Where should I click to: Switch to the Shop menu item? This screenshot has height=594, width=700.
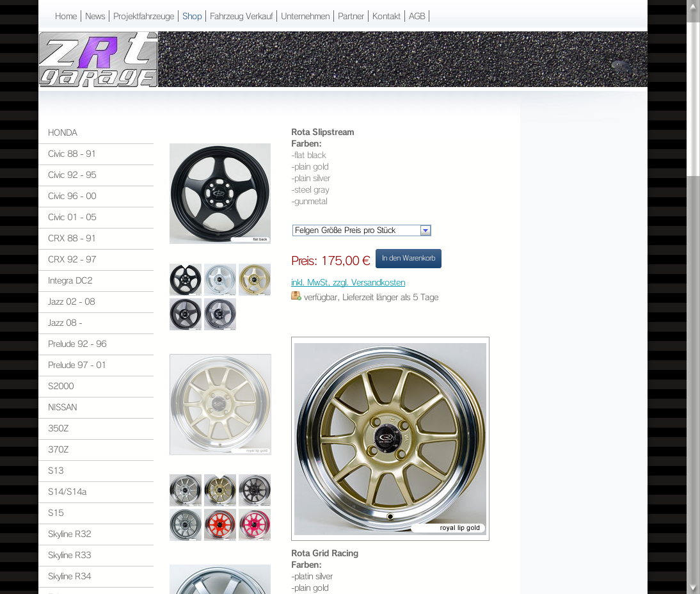point(192,16)
